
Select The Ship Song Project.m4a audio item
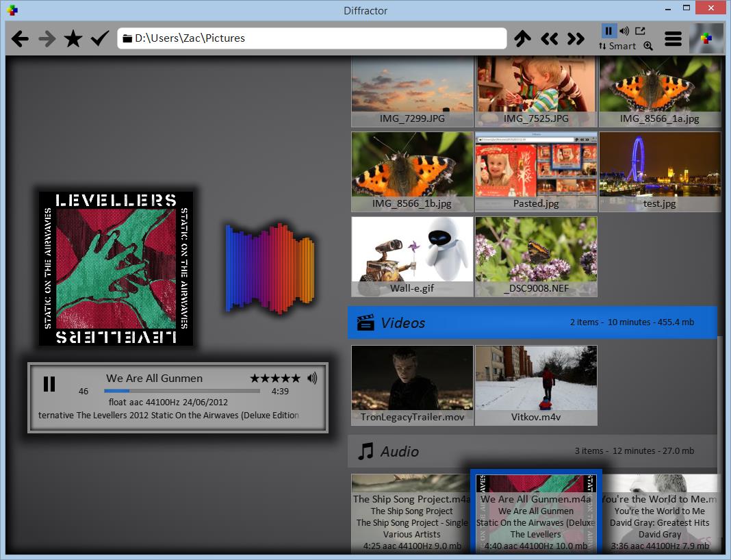coord(410,514)
